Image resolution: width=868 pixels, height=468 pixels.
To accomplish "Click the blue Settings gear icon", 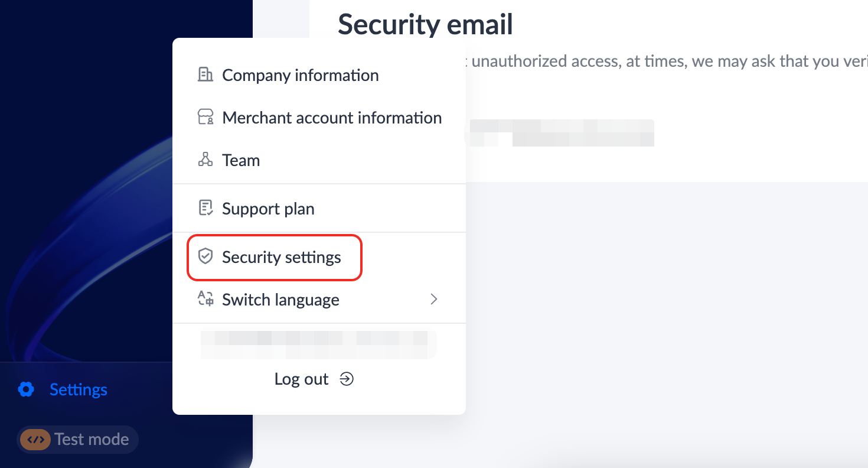I will [26, 389].
